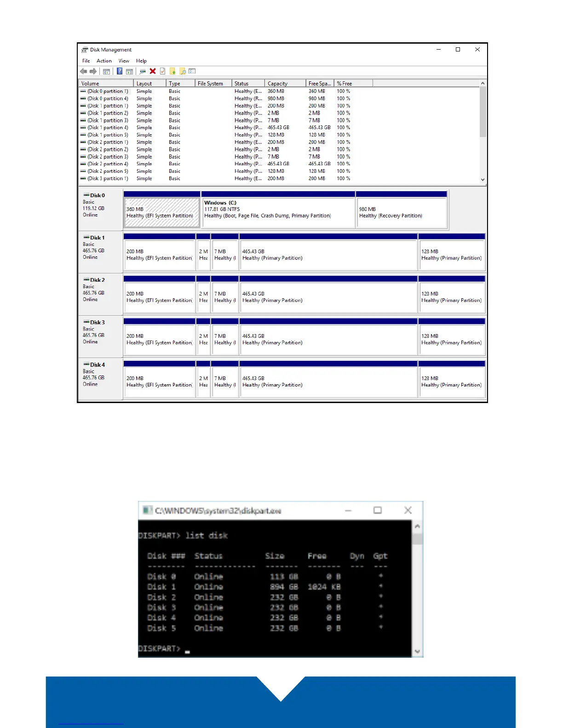Click the folder with magnifier toolbar icon
The width and height of the screenshot is (563, 728).
pos(183,71)
